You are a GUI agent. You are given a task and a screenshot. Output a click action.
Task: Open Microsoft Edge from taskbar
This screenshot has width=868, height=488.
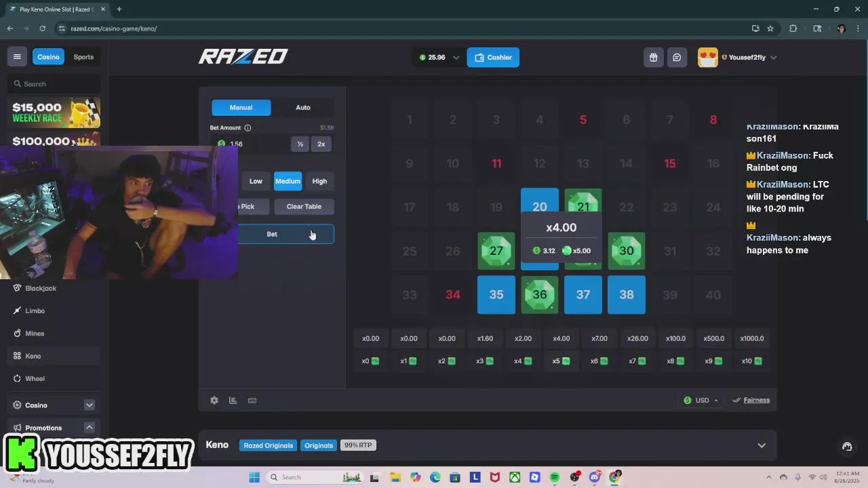435,477
